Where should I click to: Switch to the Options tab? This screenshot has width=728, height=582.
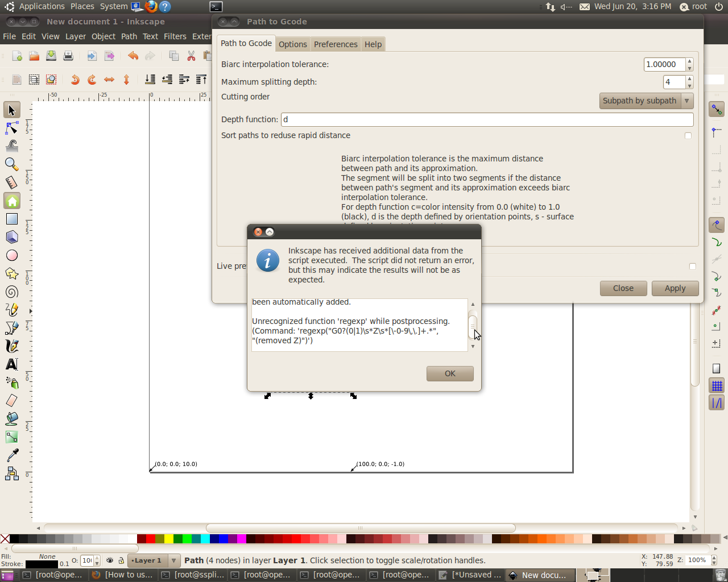click(x=292, y=44)
